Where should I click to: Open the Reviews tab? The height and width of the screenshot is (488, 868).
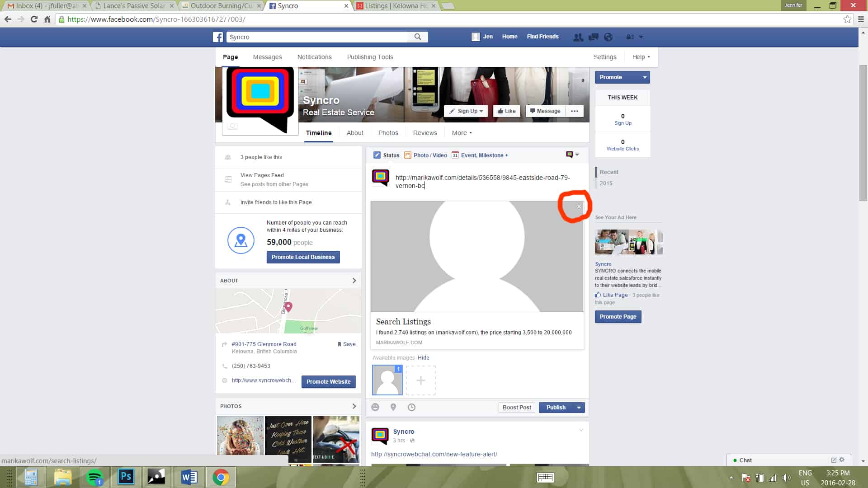[425, 133]
